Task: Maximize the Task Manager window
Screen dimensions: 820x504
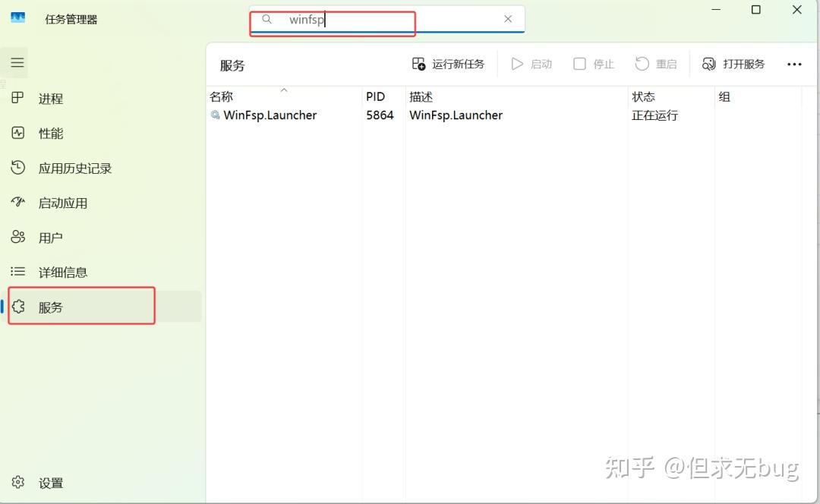Action: pyautogui.click(x=755, y=9)
